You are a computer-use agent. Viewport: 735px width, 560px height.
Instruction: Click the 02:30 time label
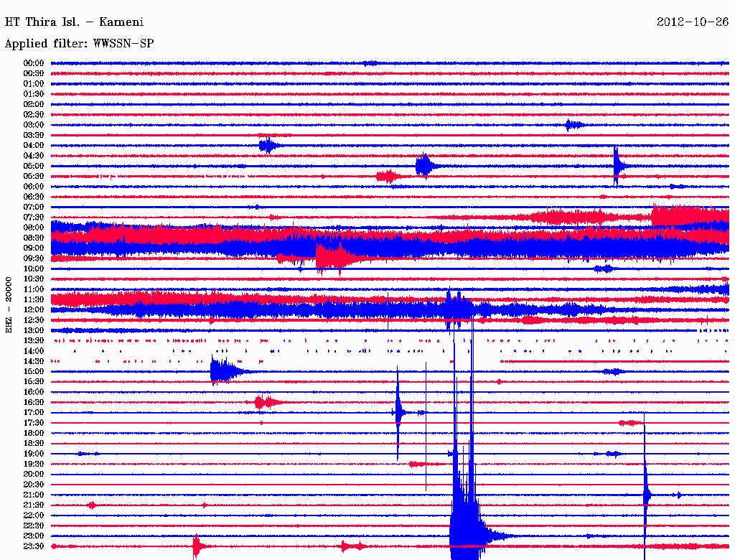pyautogui.click(x=34, y=115)
